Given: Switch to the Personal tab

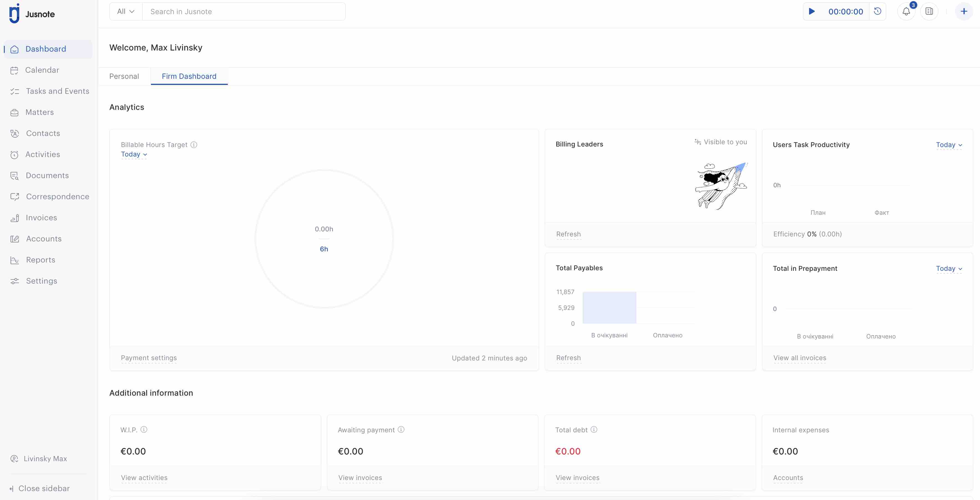Looking at the screenshot, I should pyautogui.click(x=124, y=76).
